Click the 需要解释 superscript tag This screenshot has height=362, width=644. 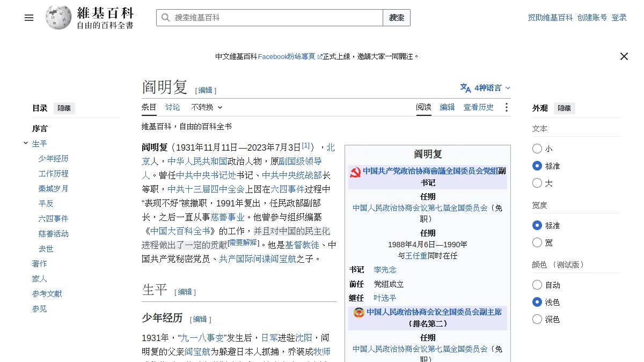[243, 243]
